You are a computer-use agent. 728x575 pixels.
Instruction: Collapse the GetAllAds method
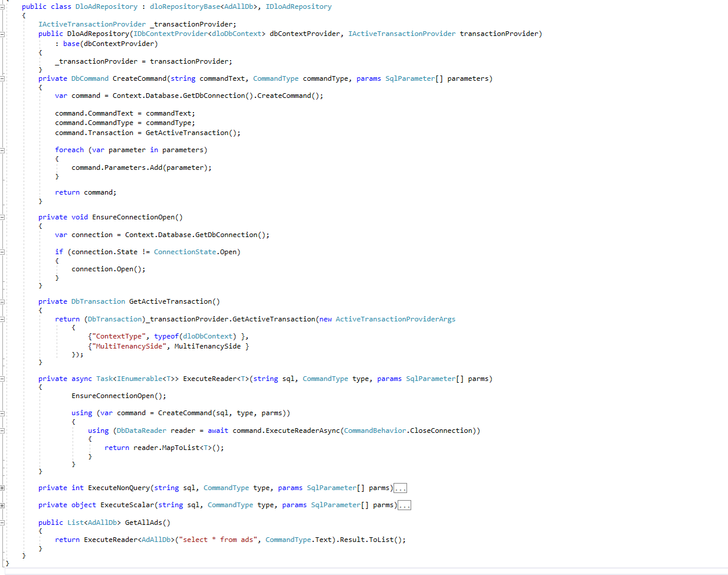(x=2, y=523)
